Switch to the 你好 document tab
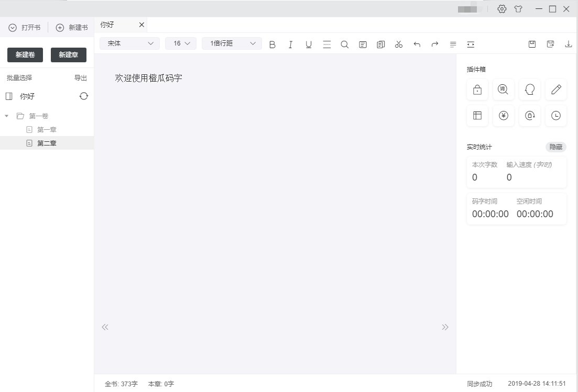Screen dimensions: 578x392 click(x=107, y=25)
